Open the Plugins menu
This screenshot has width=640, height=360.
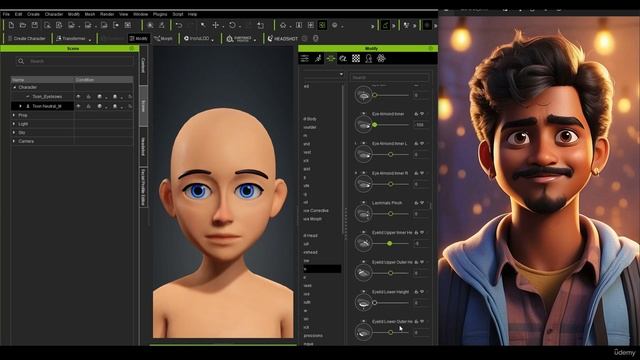[x=160, y=14]
